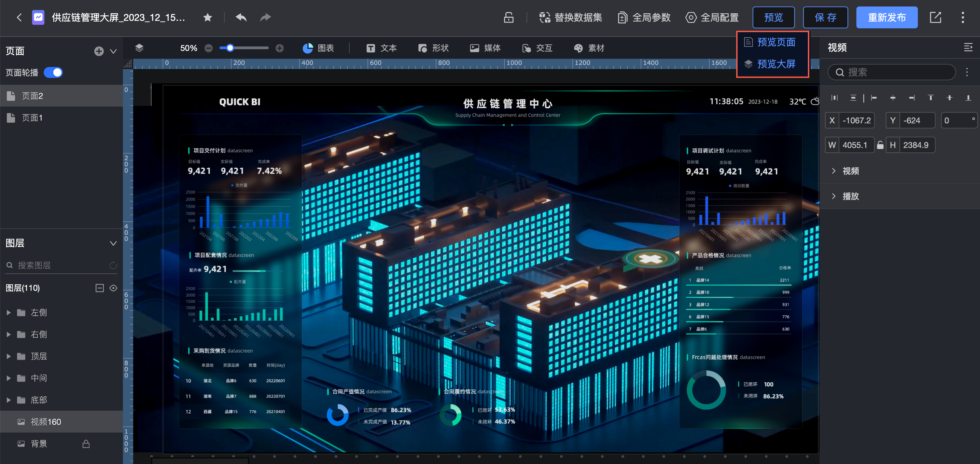Align the layer to the bottom
This screenshot has height=464, width=980.
[969, 98]
